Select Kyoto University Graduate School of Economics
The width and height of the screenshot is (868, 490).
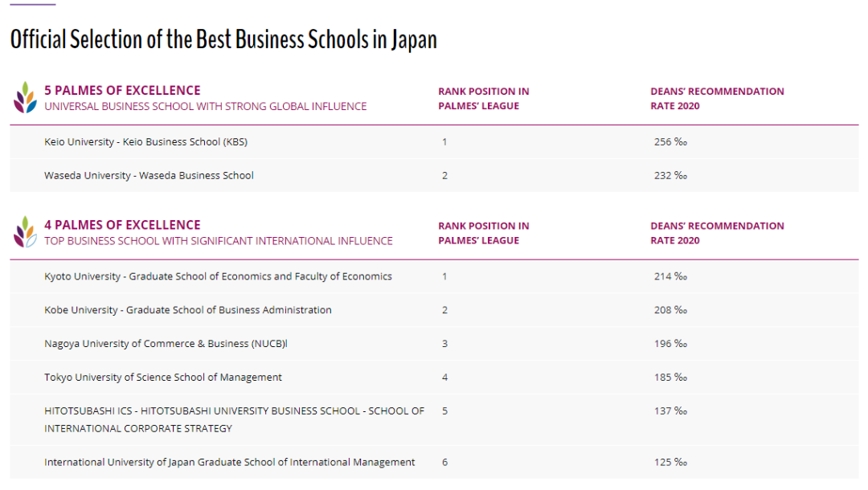click(218, 276)
